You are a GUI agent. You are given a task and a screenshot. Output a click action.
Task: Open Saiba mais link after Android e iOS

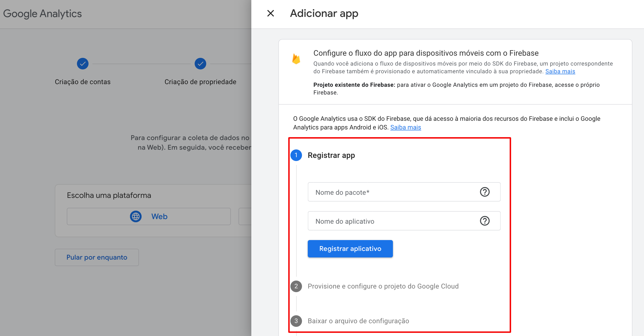[x=405, y=128]
